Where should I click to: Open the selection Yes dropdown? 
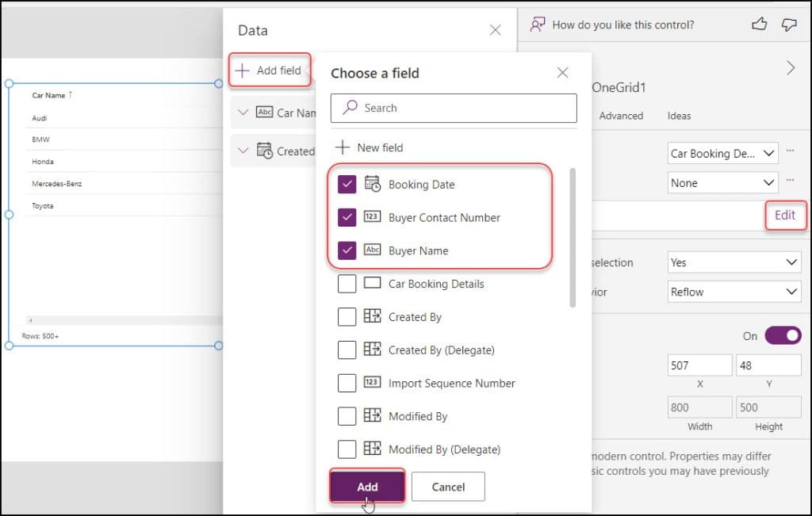pyautogui.click(x=734, y=262)
